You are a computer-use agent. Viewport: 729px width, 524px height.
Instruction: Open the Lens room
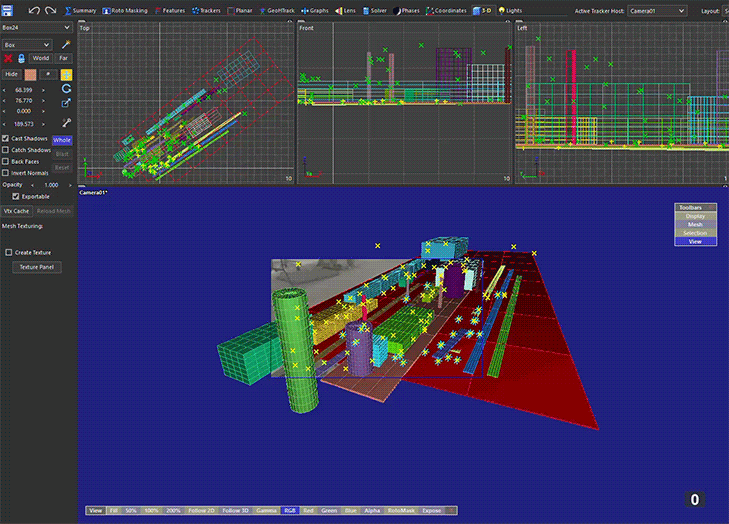(345, 10)
